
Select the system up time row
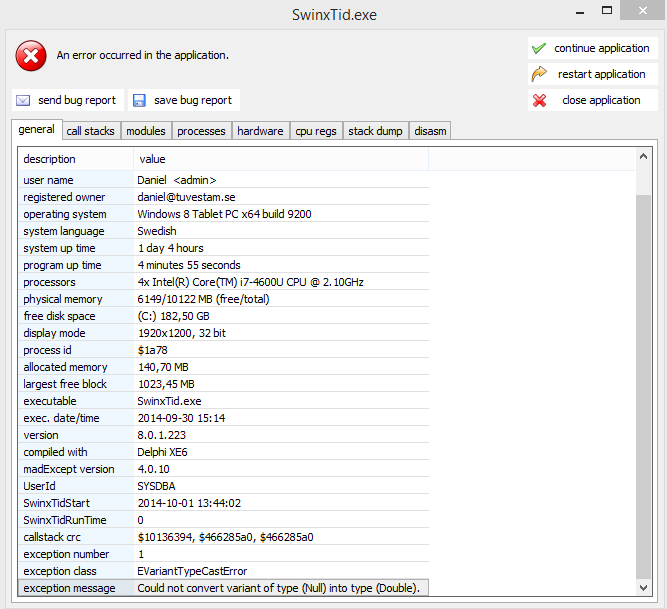(x=223, y=248)
